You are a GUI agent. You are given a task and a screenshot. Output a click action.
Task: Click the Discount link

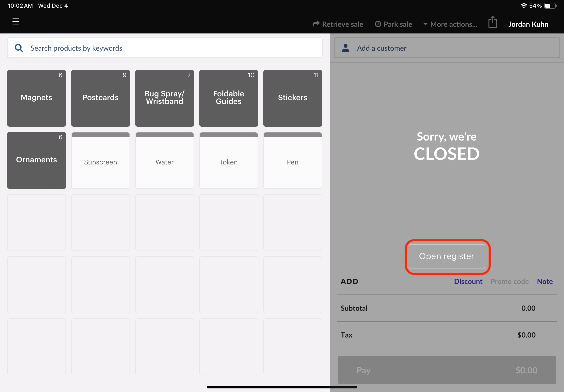point(468,281)
